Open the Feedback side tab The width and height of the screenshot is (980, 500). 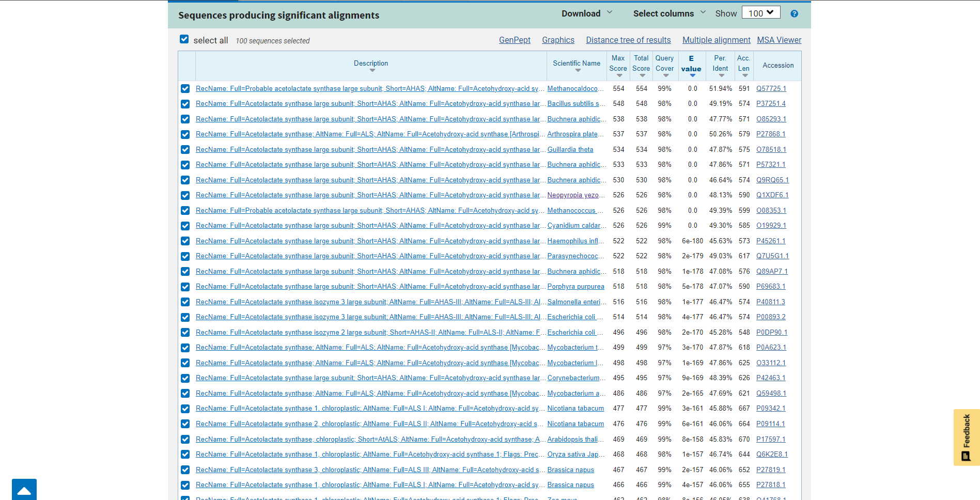pos(967,437)
